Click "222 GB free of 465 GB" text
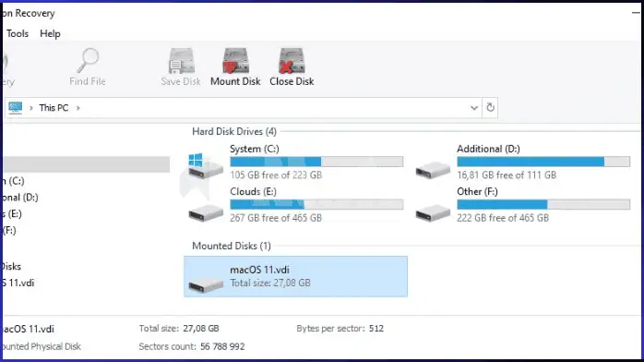Viewport: 644px width, 362px height. [503, 218]
